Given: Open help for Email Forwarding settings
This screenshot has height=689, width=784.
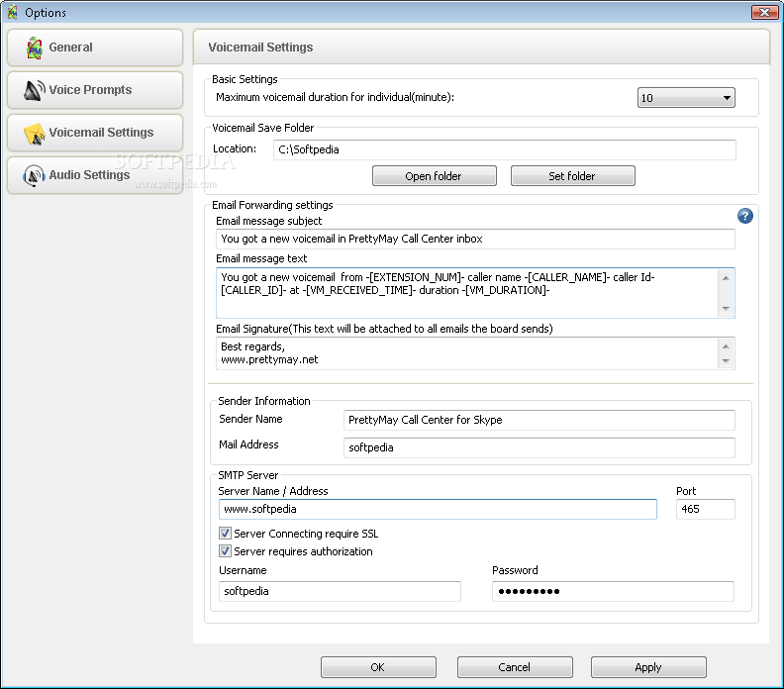Looking at the screenshot, I should 745,216.
